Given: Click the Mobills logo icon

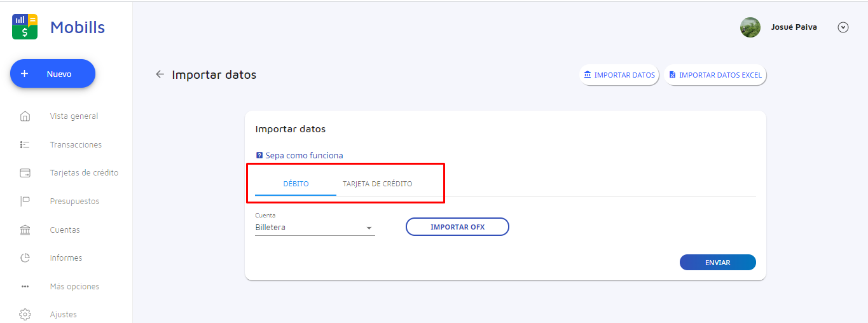Looking at the screenshot, I should click(x=25, y=27).
